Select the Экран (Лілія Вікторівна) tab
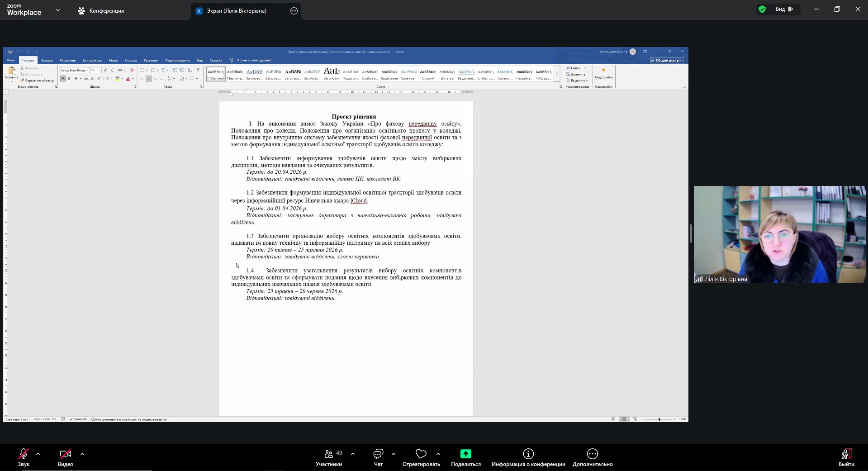868x471 pixels. coord(236,11)
